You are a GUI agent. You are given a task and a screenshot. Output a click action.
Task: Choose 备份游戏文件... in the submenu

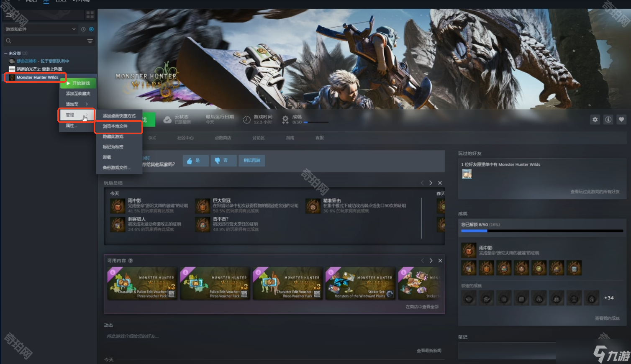[117, 168]
